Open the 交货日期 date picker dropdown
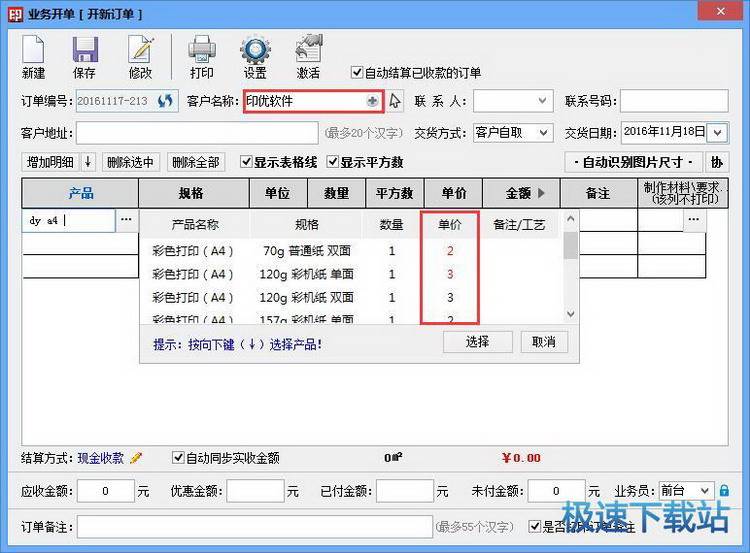 pyautogui.click(x=717, y=133)
